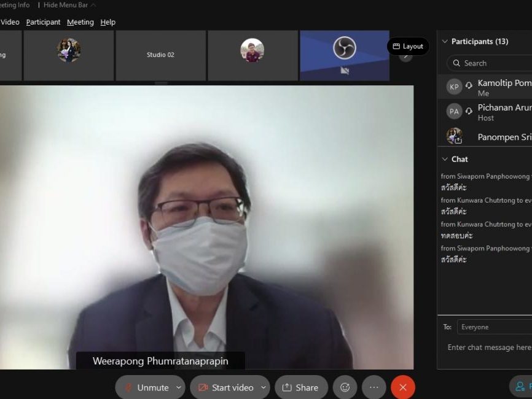Click the headset icon next to Pichanan
This screenshot has height=399, width=532.
tap(469, 111)
